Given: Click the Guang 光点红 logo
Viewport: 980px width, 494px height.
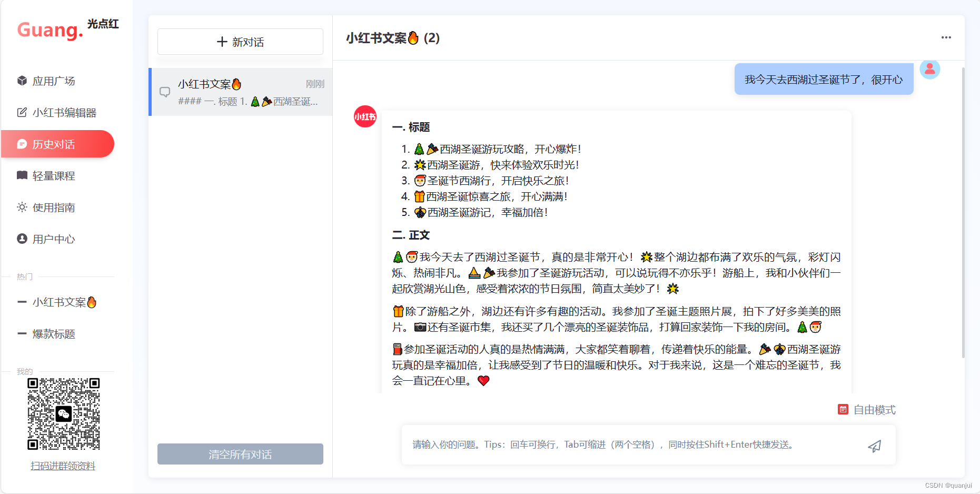Looking at the screenshot, I should 68,29.
